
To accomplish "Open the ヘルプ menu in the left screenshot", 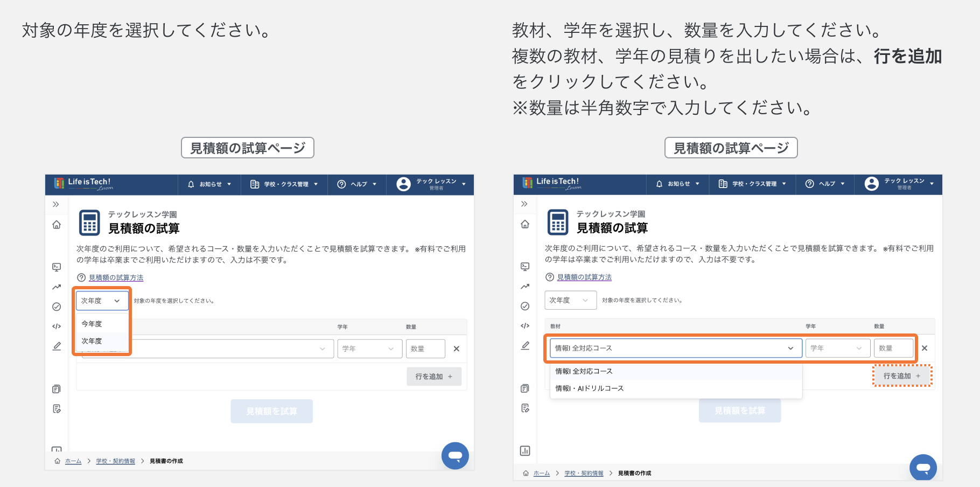I will point(356,184).
